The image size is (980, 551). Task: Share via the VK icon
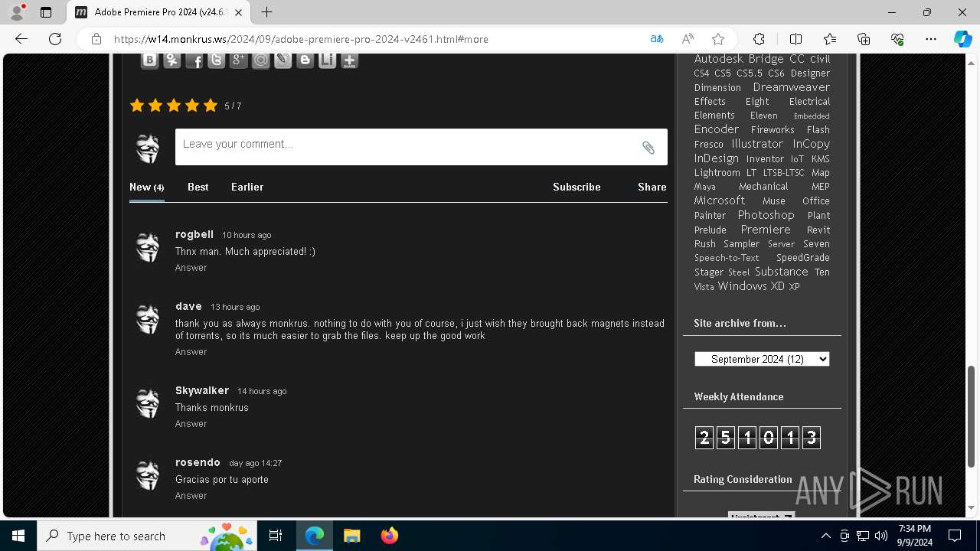(x=150, y=60)
